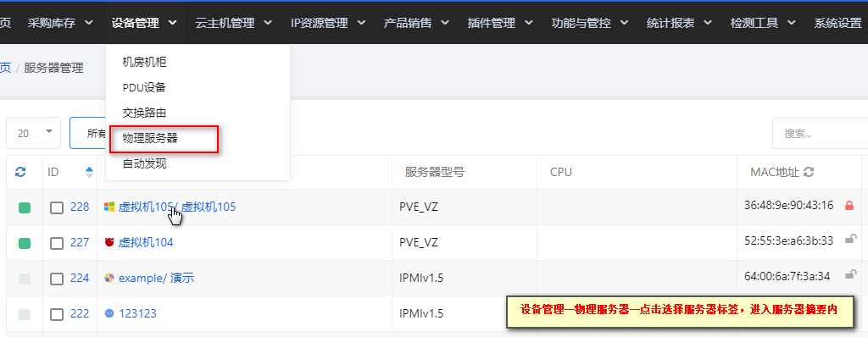The width and height of the screenshot is (868, 337).
Task: Click the CPU column header
Action: (561, 172)
